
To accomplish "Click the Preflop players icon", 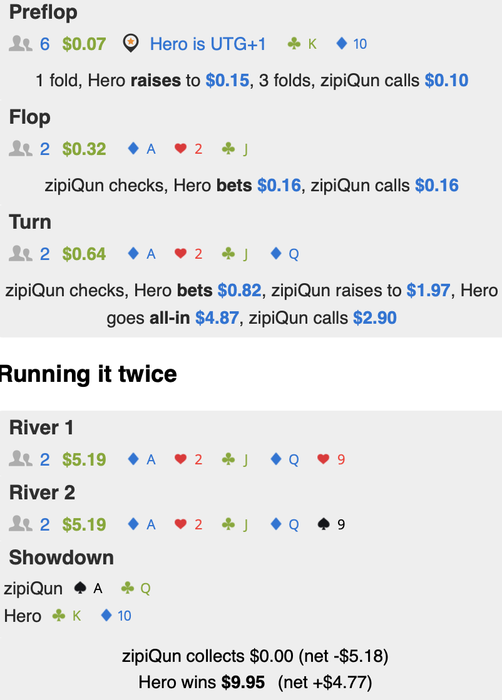I will (x=21, y=44).
